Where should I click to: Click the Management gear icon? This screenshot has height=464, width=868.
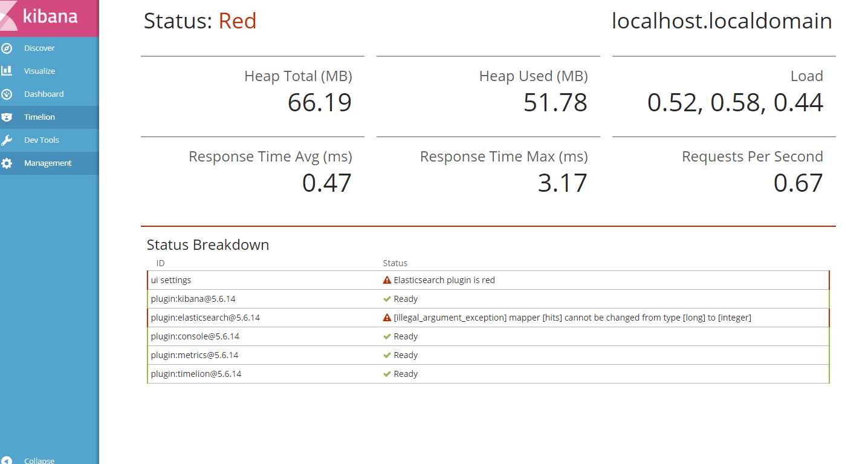tap(7, 163)
